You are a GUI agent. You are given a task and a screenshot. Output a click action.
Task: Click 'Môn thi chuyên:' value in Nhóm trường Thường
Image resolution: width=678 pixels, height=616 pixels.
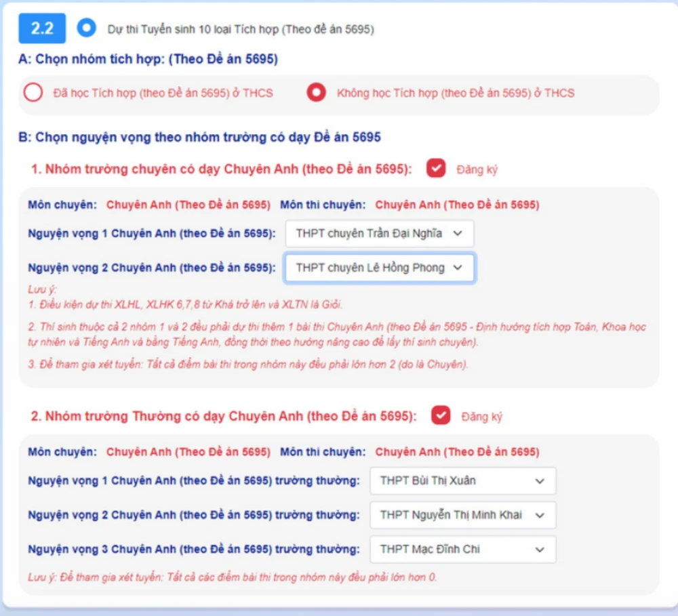point(457,452)
